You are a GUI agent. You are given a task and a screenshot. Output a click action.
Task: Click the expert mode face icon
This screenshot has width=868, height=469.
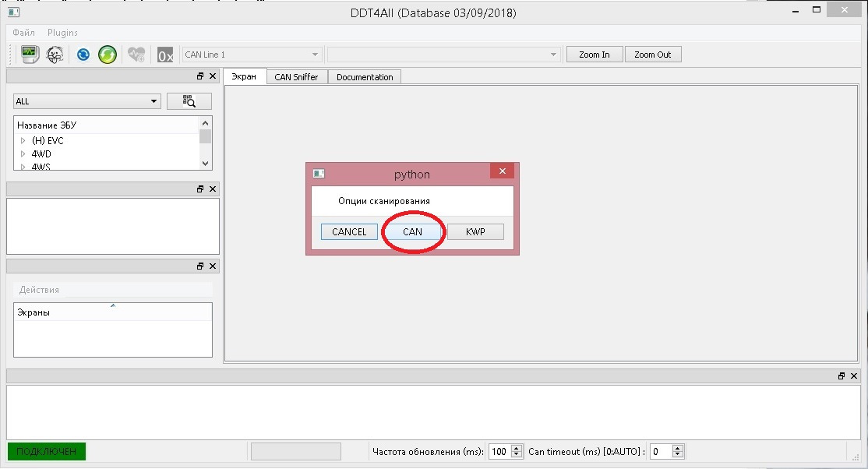[55, 55]
